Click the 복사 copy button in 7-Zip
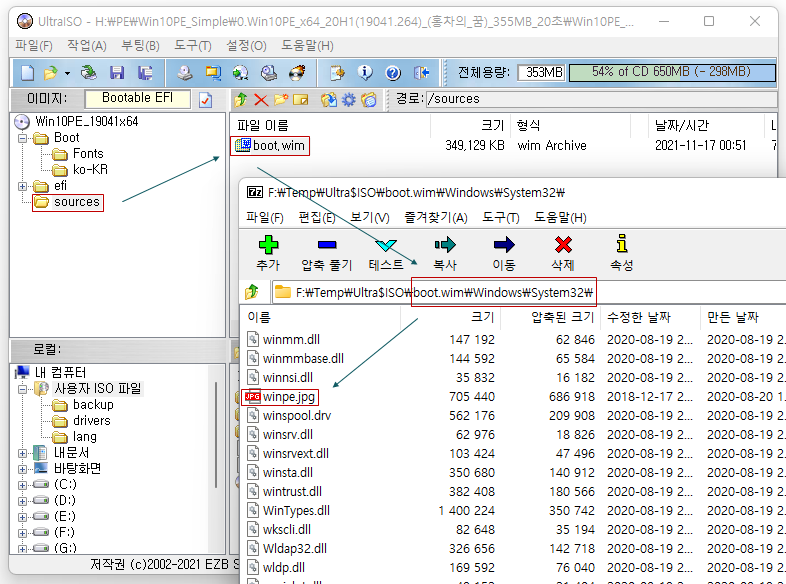The width and height of the screenshot is (786, 584). coord(445,253)
